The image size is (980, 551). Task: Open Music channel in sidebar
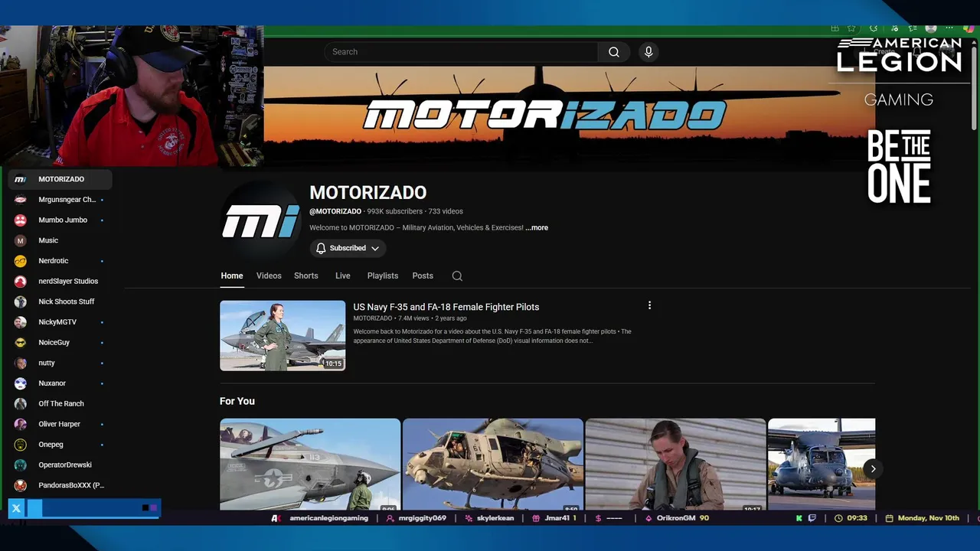coord(60,240)
